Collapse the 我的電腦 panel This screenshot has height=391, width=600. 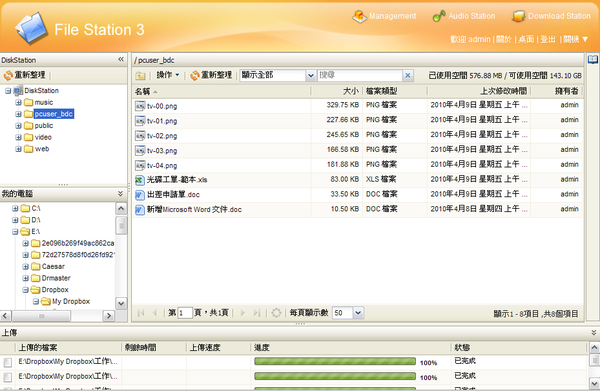tap(120, 194)
